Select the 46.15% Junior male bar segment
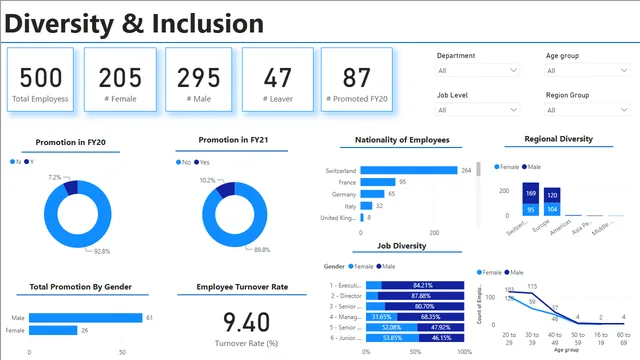 (441, 338)
